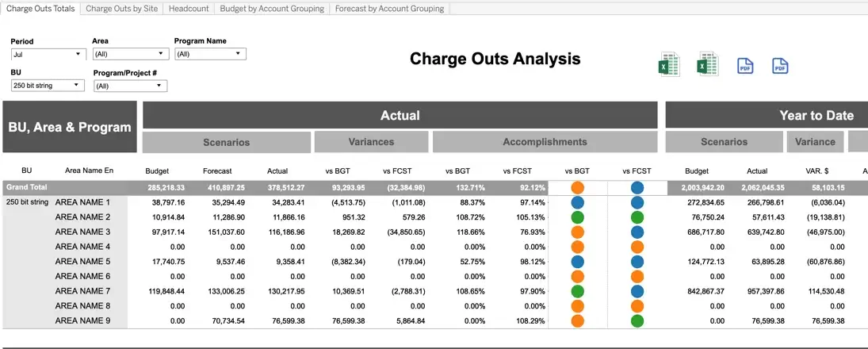This screenshot has height=349, width=868.
Task: Click Grand Total orange vs BGT indicator
Action: [x=577, y=188]
